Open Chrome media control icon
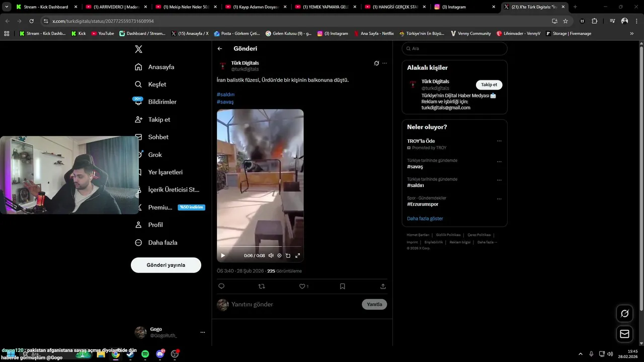This screenshot has width=644, height=362. click(612, 21)
